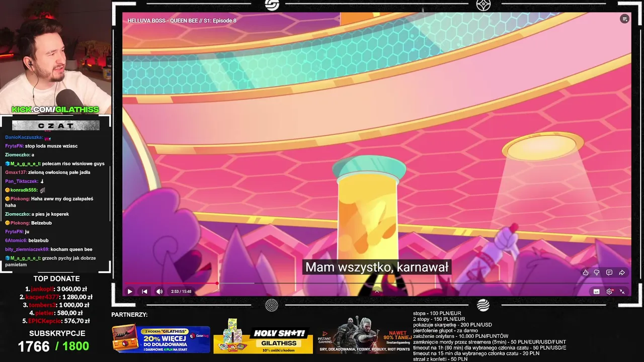Click the PARTNERZY label
The image size is (644, 362).
click(129, 315)
